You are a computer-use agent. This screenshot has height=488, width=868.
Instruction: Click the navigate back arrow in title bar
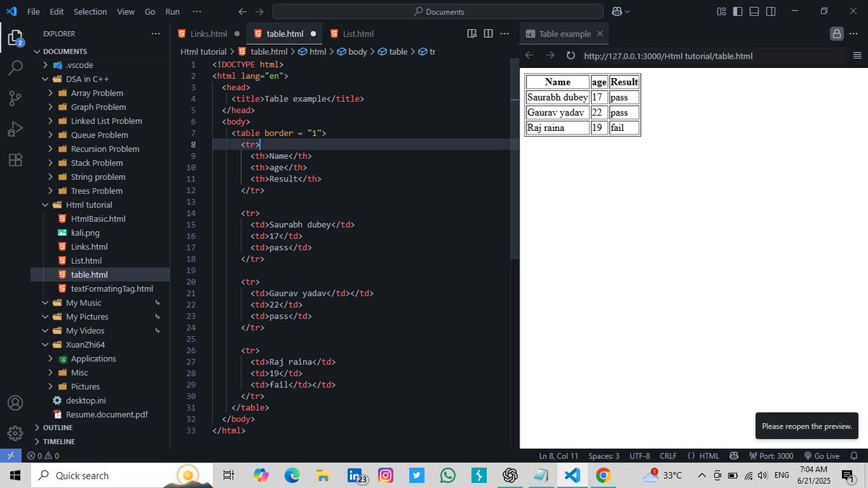tap(243, 12)
